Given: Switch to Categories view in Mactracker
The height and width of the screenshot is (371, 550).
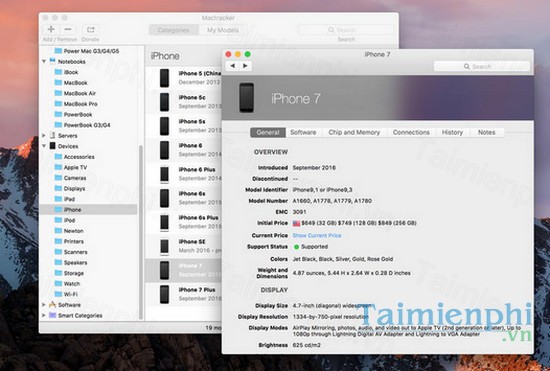Looking at the screenshot, I should click(174, 30).
